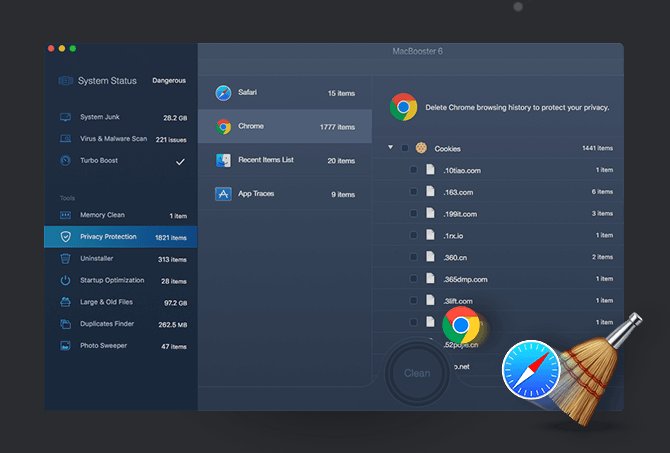Select the Safari row with 15 items
The width and height of the screenshot is (670, 453).
click(x=285, y=93)
